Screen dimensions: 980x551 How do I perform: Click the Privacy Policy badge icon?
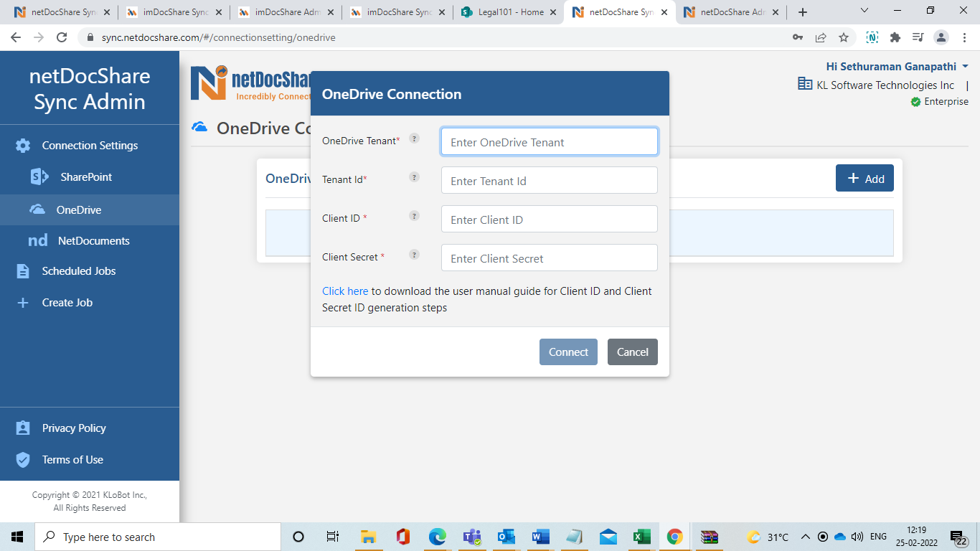[x=23, y=428]
